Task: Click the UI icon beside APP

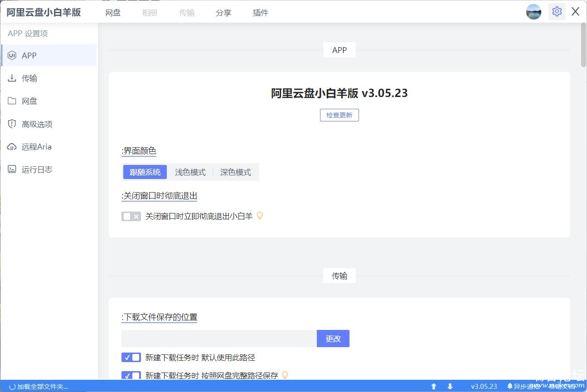Action: pos(12,55)
